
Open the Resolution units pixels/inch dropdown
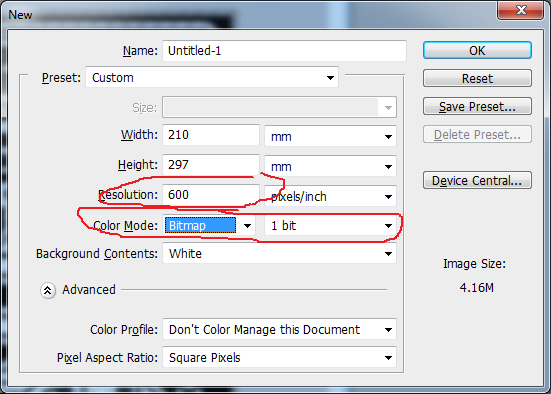click(330, 196)
